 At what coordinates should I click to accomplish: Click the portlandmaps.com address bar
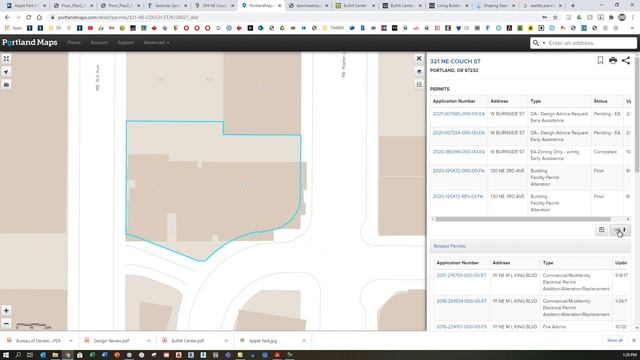coord(294,18)
